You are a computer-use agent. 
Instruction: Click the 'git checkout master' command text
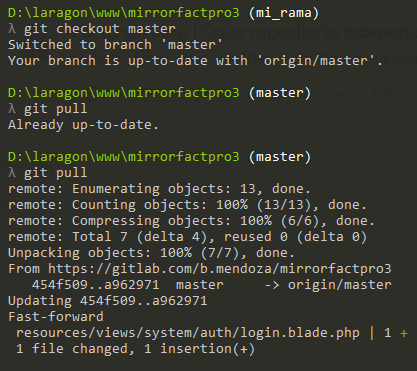(x=100, y=29)
